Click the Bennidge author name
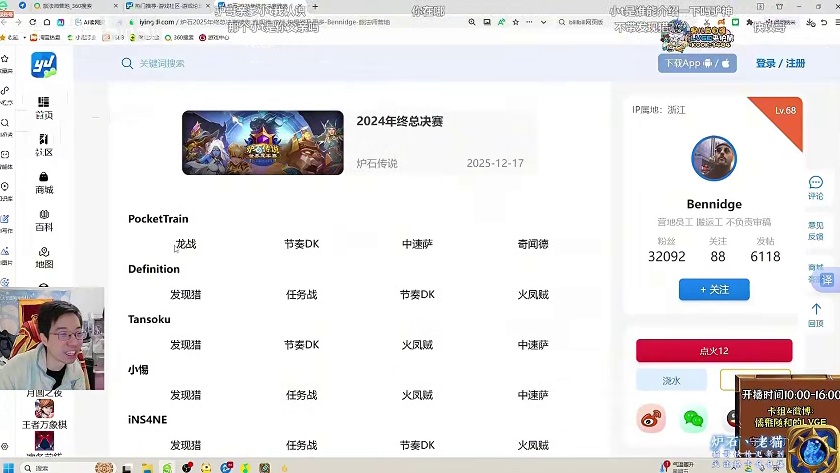Viewport: 840px width, 473px height. pyautogui.click(x=714, y=204)
